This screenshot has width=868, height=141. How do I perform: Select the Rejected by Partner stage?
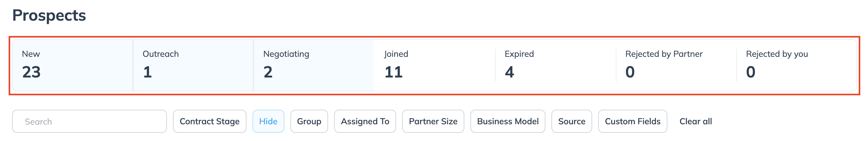[676, 65]
